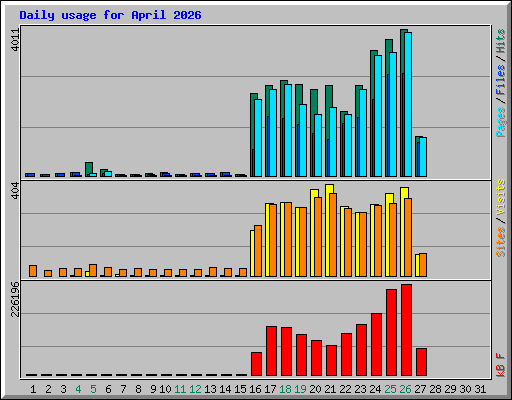Viewport: 512px width, 400px height.
Task: Click day 1 on the x-axis
Action: [33, 389]
